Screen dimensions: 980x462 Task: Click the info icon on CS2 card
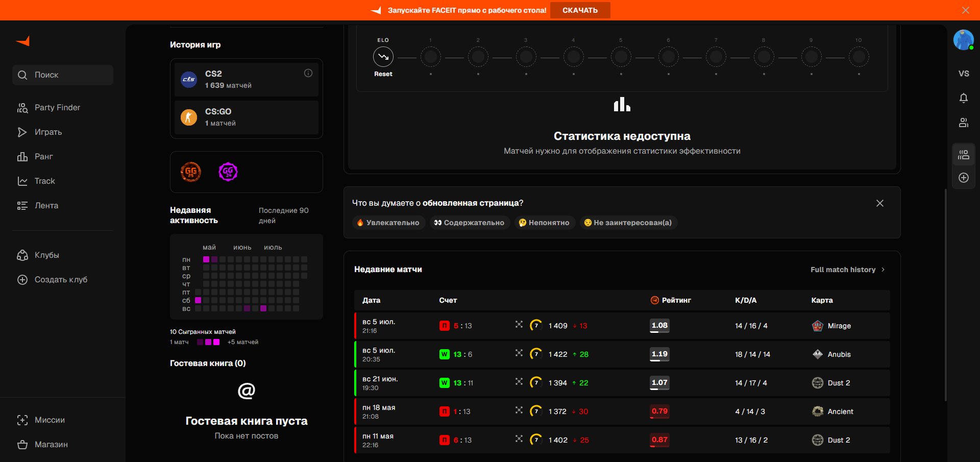coord(308,73)
